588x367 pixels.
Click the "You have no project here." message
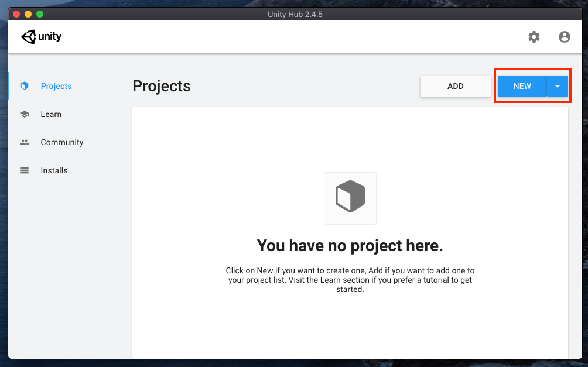click(x=350, y=246)
